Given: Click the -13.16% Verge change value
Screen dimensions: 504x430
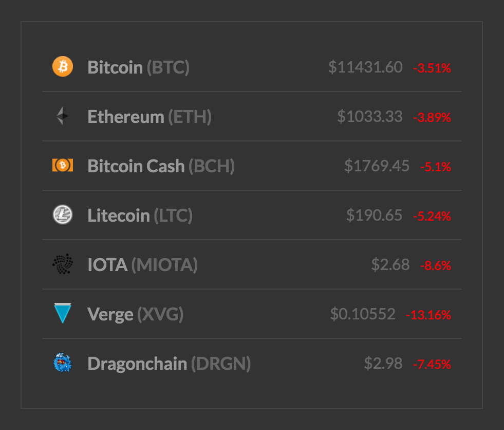Looking at the screenshot, I should pyautogui.click(x=429, y=315).
